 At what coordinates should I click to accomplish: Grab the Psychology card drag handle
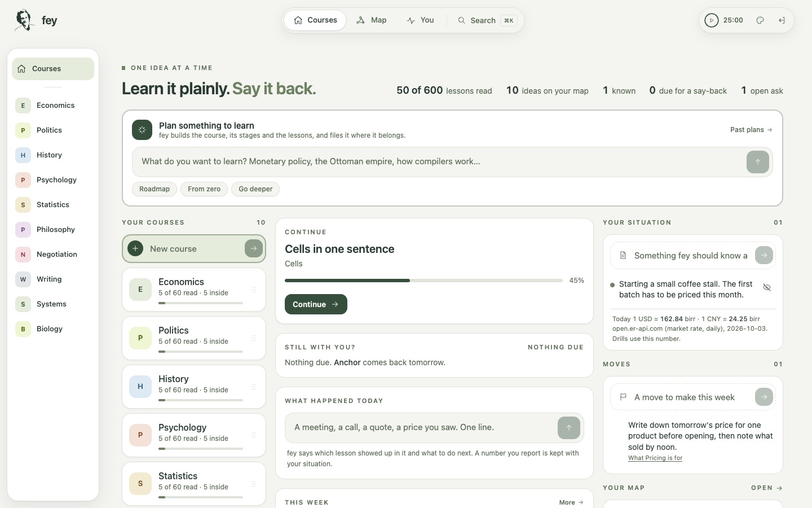[254, 435]
